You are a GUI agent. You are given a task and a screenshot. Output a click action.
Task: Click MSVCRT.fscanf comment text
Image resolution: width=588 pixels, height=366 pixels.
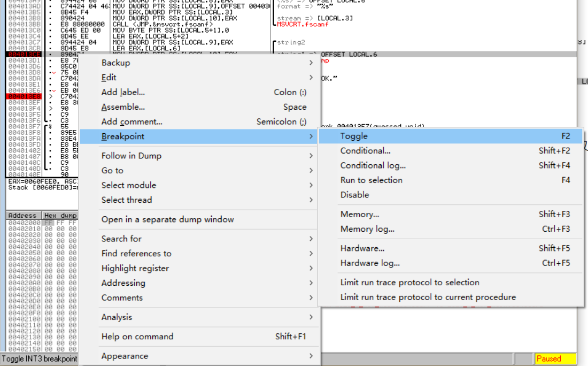point(303,24)
